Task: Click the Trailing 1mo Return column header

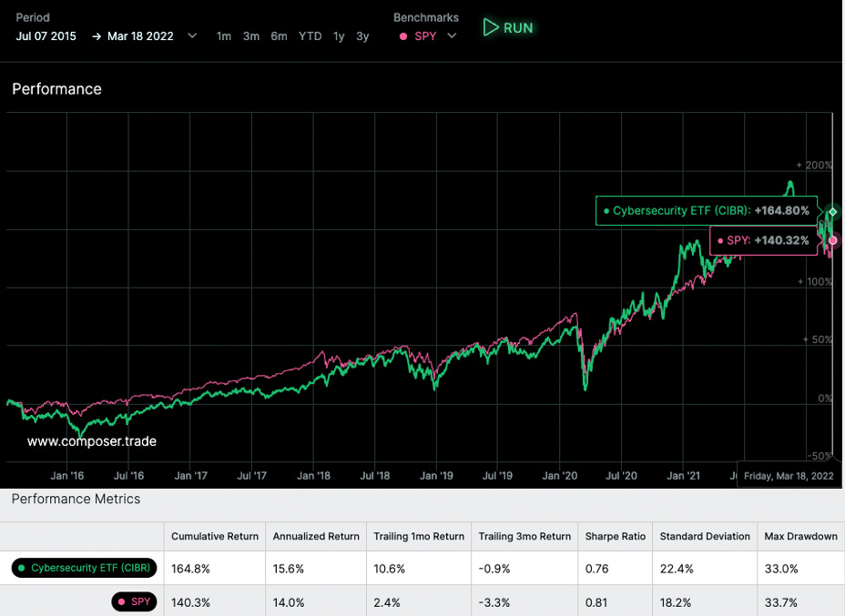Action: pos(419,536)
